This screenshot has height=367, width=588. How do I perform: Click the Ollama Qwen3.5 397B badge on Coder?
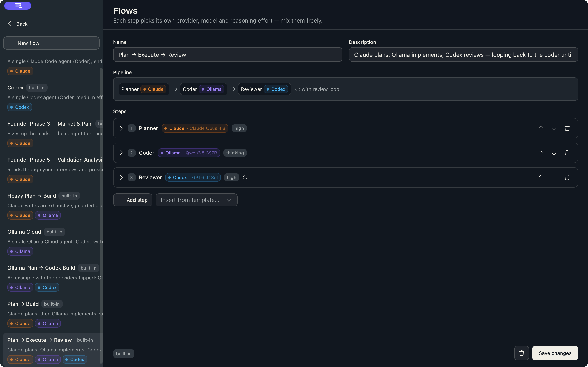[x=189, y=153]
